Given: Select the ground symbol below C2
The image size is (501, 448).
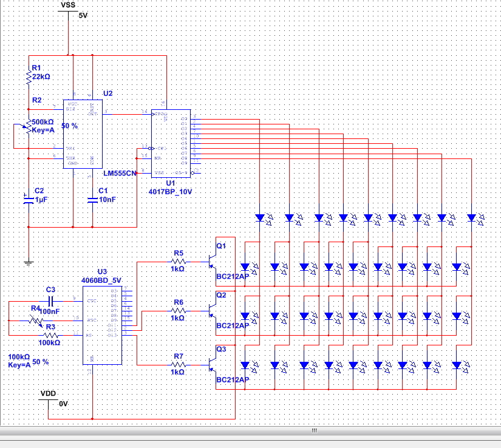Looking at the screenshot, I should click(x=29, y=263).
